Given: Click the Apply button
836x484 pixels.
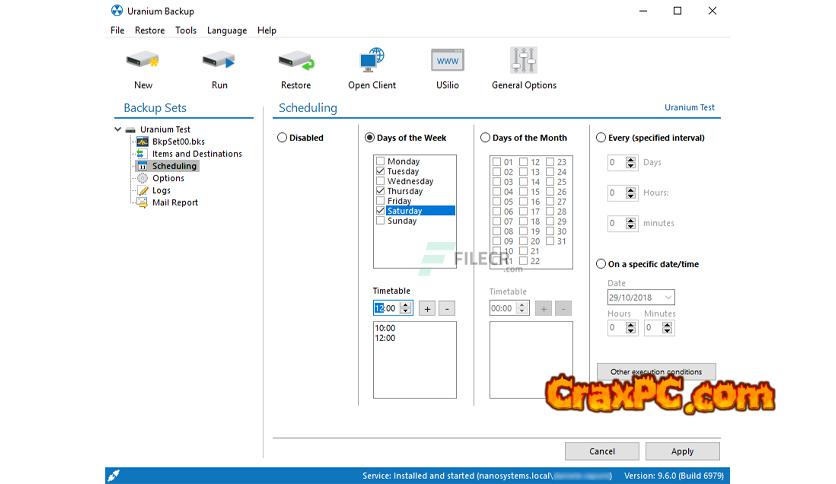Looking at the screenshot, I should tap(682, 451).
